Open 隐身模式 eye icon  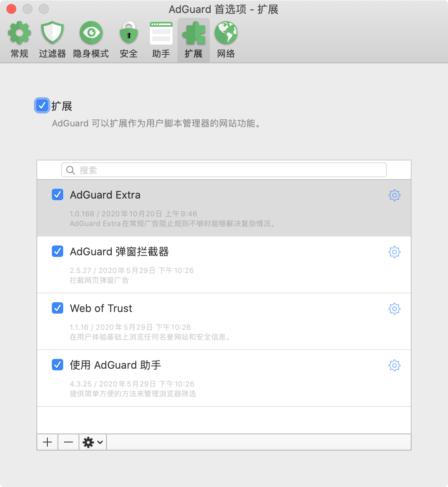pyautogui.click(x=91, y=32)
